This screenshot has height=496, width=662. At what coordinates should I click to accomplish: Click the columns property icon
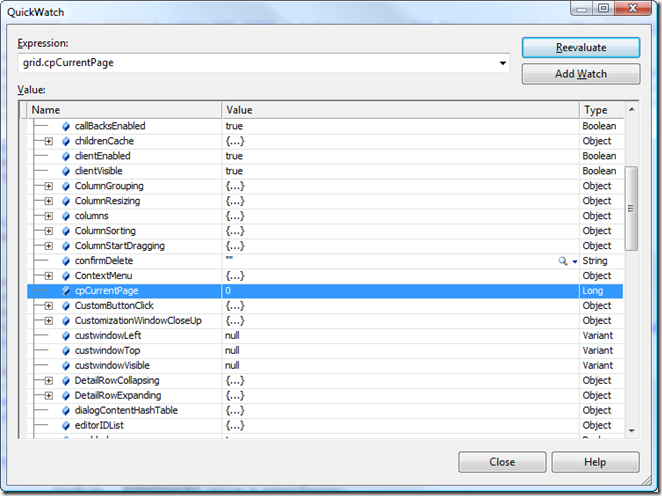pos(66,216)
